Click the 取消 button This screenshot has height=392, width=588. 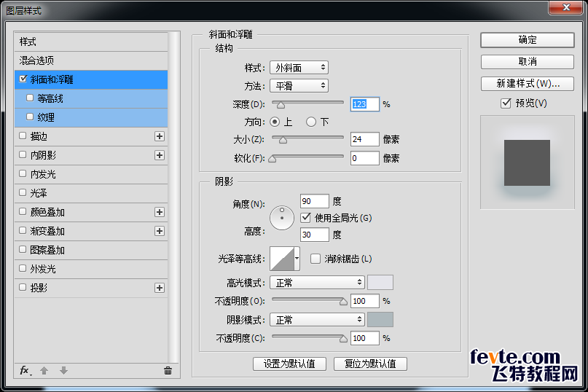click(x=528, y=61)
